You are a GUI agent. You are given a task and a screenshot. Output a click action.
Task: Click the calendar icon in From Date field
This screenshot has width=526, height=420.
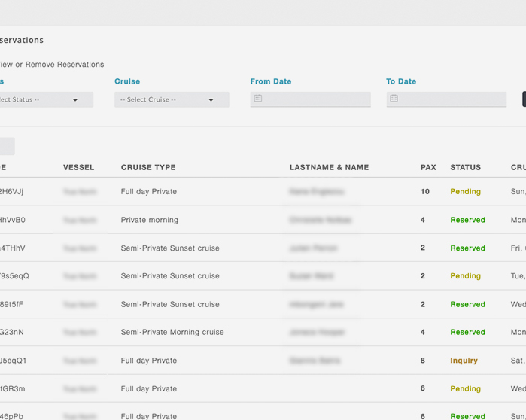click(x=258, y=99)
